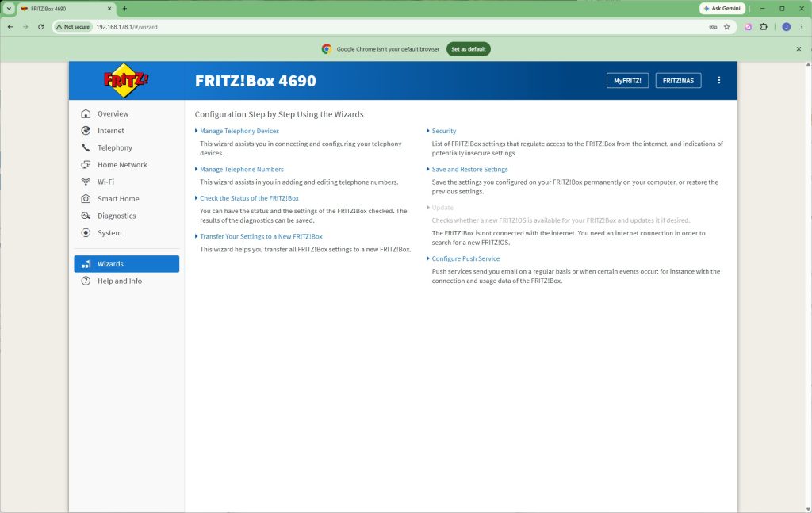The height and width of the screenshot is (513, 812).
Task: Click the Ask Gemini button
Action: pos(722,8)
